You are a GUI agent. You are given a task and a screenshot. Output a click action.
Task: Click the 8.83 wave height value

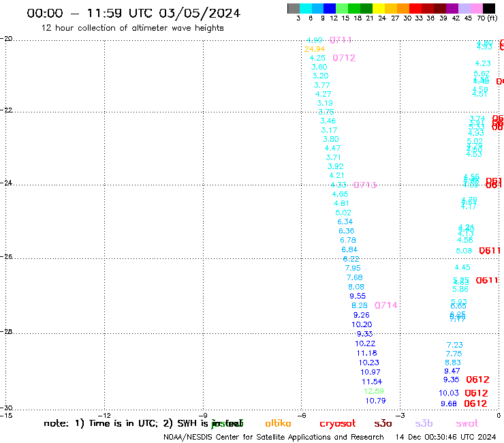pos(453,363)
